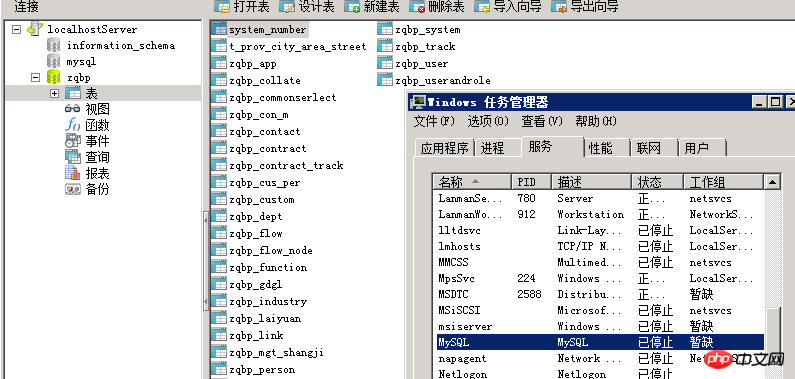795x379 pixels.
Task: Click the 视图 (Views) glasses icon
Action: click(73, 109)
